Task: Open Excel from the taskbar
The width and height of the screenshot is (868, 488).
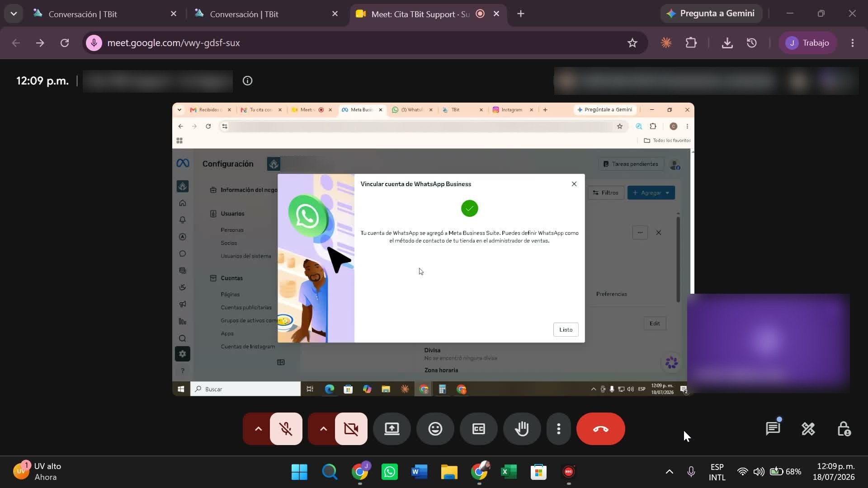Action: (x=509, y=472)
